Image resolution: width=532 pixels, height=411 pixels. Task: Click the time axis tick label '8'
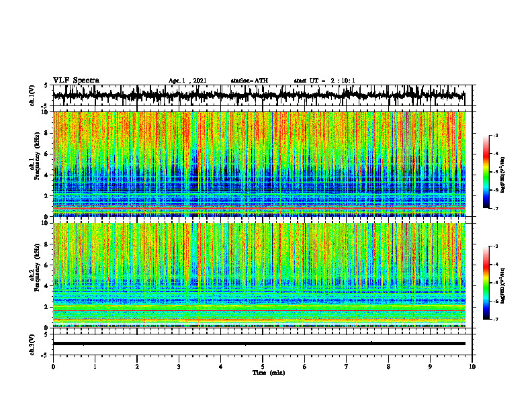click(x=388, y=367)
